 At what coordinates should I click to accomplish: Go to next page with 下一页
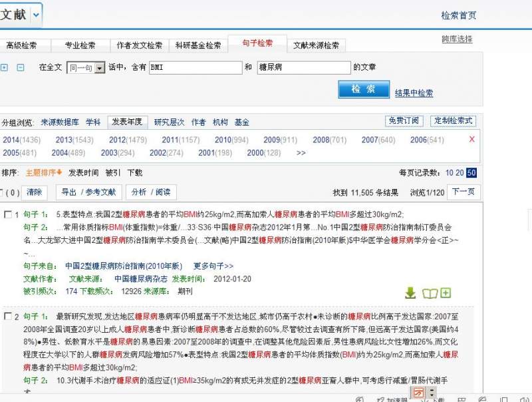click(x=464, y=192)
